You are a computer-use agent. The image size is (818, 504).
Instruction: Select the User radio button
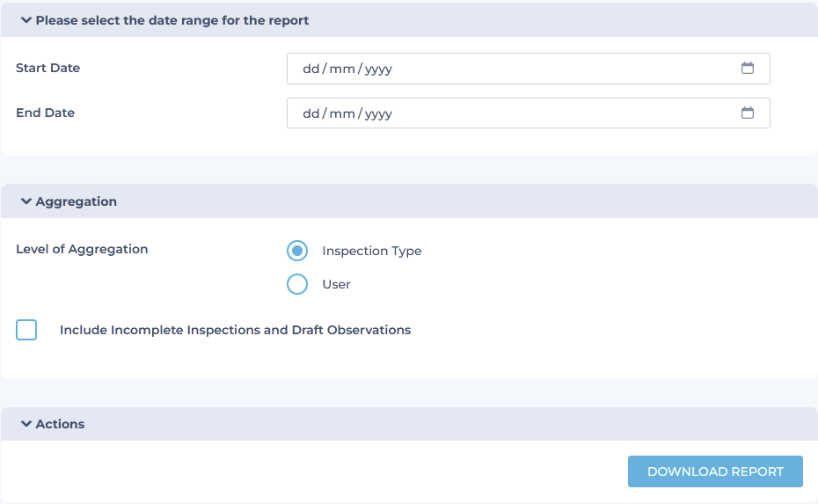pyautogui.click(x=296, y=284)
